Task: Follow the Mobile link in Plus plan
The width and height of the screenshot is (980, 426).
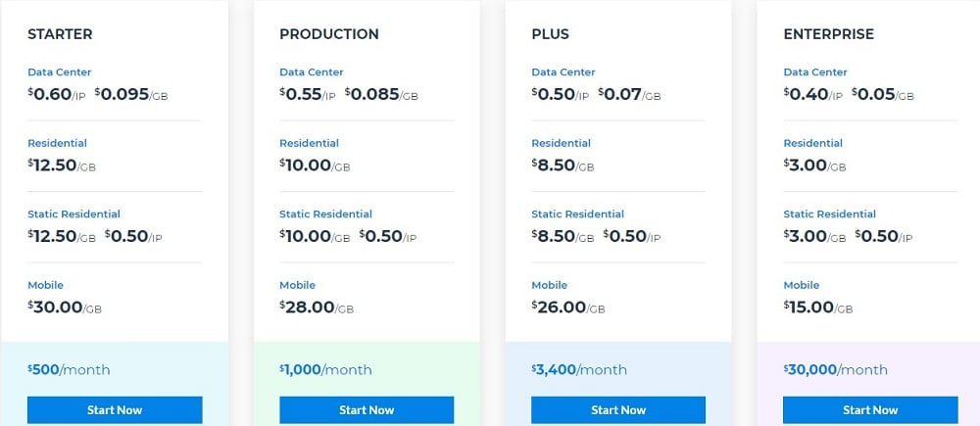Action: (x=550, y=285)
